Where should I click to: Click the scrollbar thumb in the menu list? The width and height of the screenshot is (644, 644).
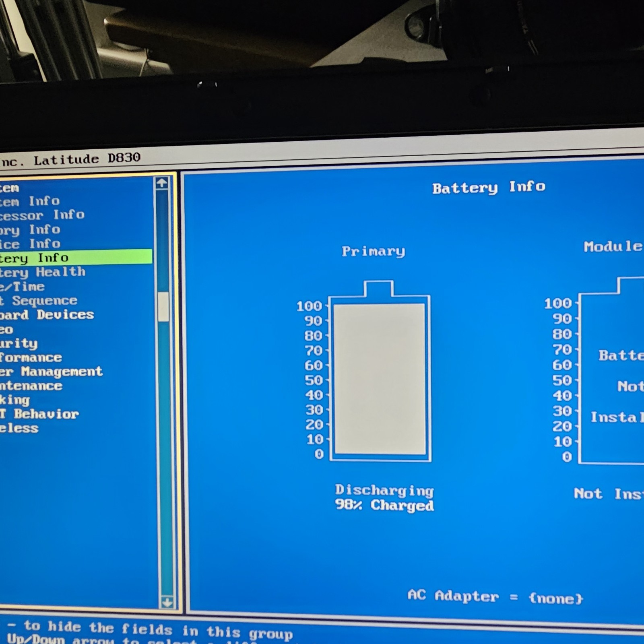coord(163,307)
